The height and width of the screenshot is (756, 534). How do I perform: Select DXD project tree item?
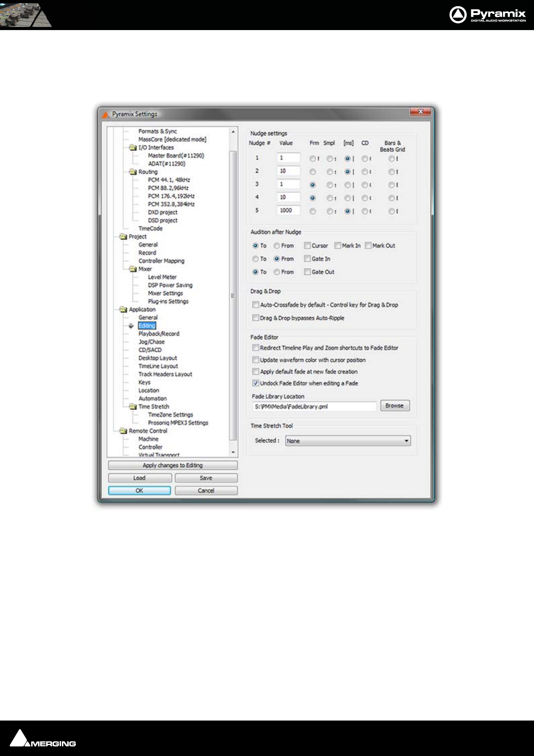(x=162, y=212)
